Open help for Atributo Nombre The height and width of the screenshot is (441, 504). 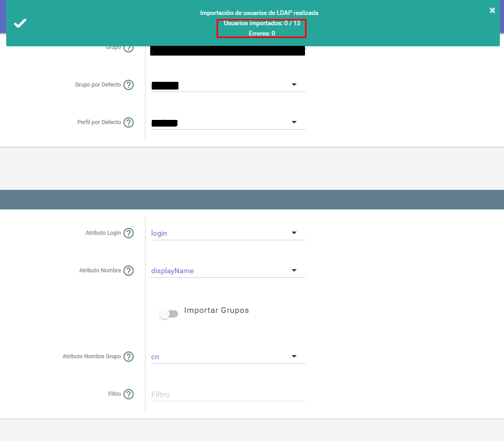tap(129, 270)
